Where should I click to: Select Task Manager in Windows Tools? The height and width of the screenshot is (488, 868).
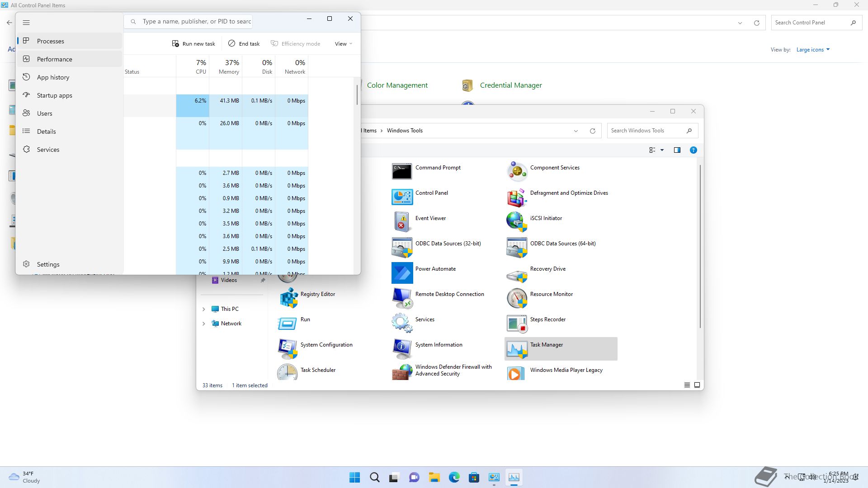tap(561, 349)
